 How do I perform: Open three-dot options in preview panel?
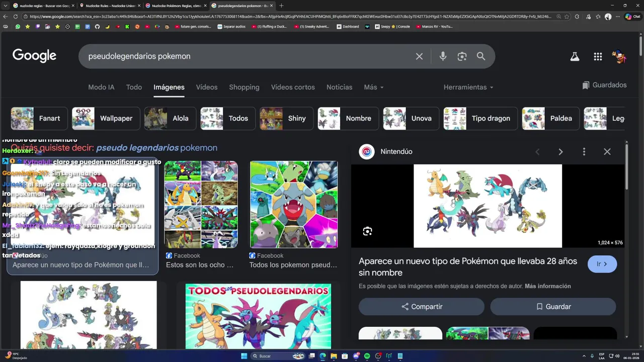[x=584, y=151]
